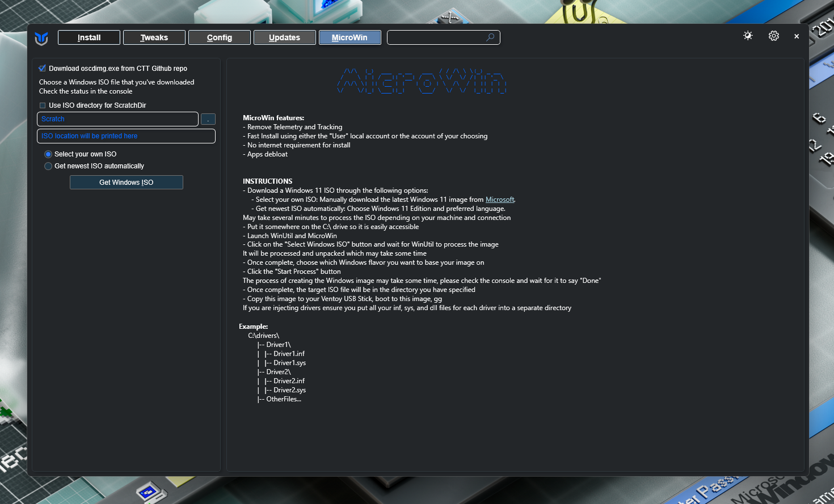This screenshot has width=834, height=504.
Task: Switch to the Updates tab
Action: coord(284,37)
